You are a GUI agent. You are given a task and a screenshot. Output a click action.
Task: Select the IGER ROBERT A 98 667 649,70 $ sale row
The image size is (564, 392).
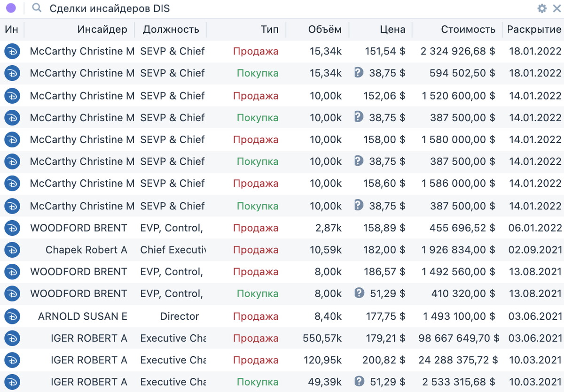[282, 338]
